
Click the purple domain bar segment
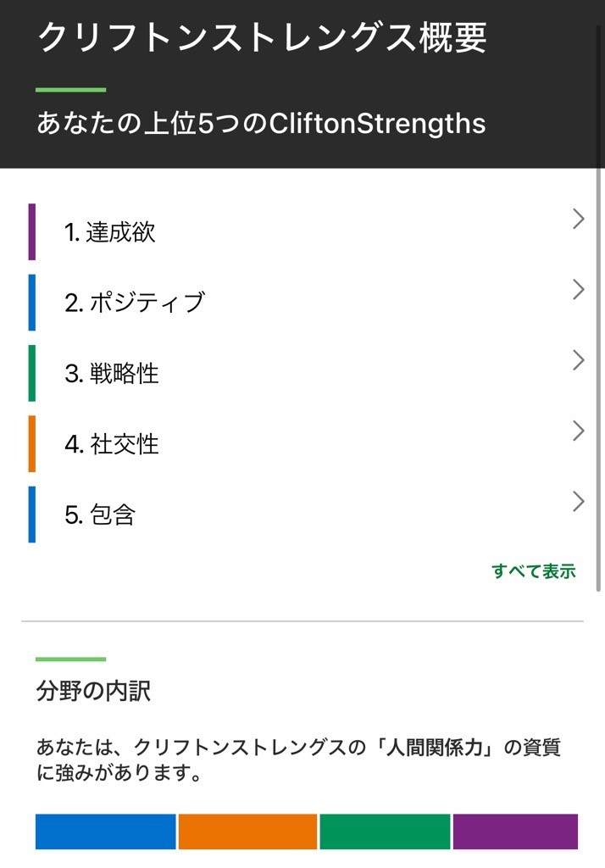[x=515, y=832]
